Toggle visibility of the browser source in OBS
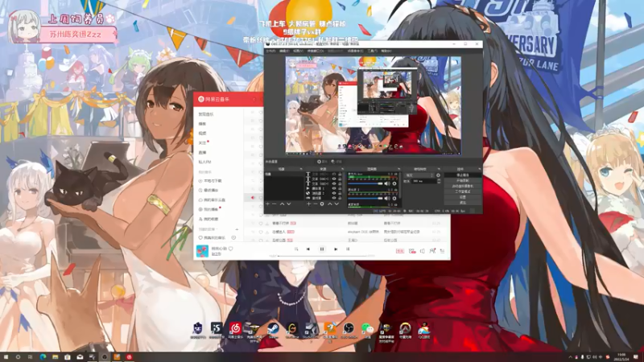The image size is (644, 362). [334, 193]
